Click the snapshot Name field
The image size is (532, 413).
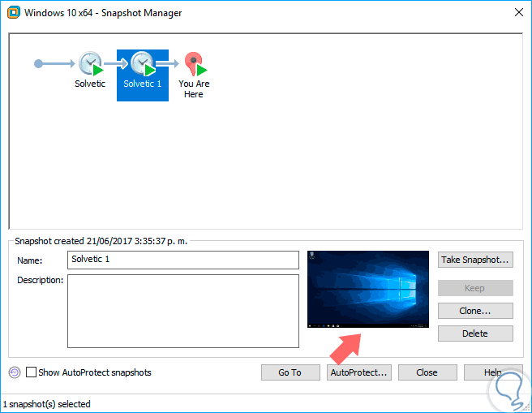[x=183, y=260]
